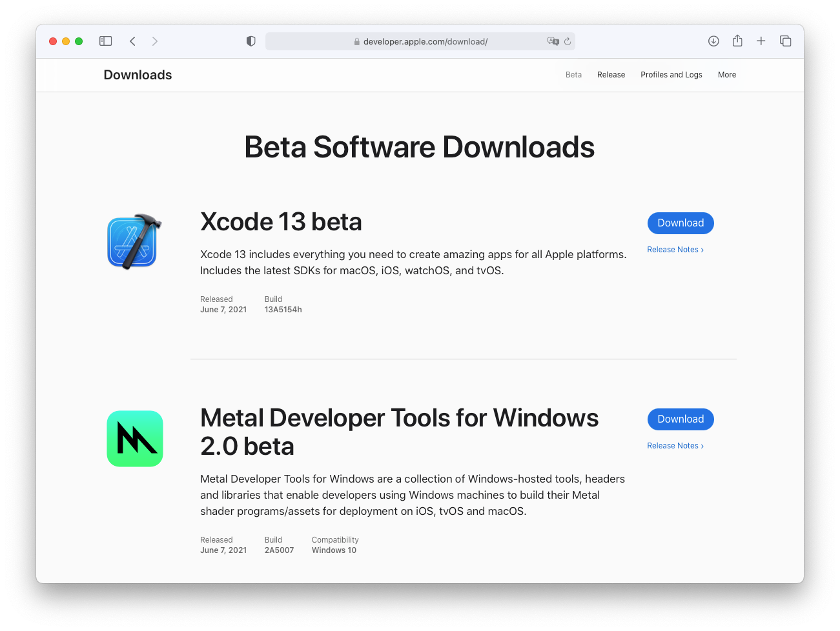Click the Beta Software Downloads heading
The width and height of the screenshot is (840, 631).
point(420,147)
